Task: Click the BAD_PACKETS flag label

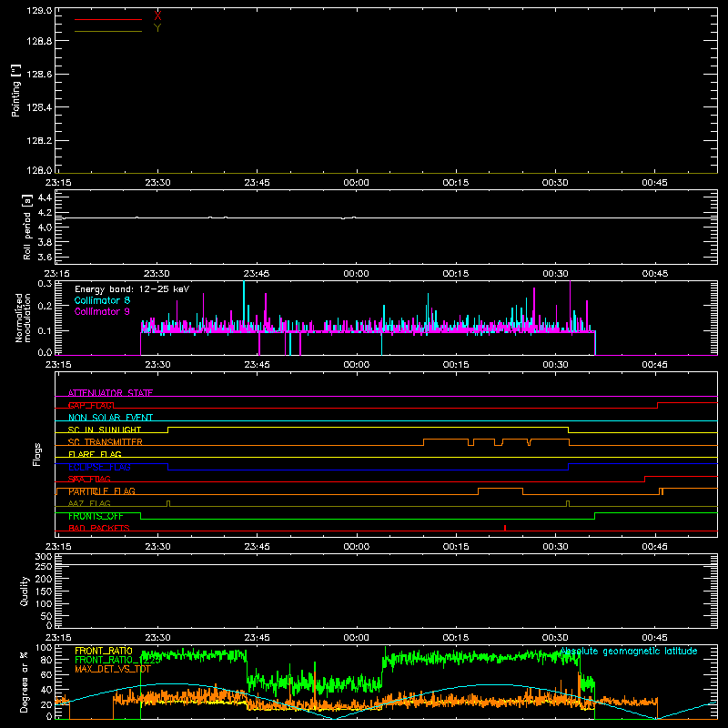Action: (99, 529)
